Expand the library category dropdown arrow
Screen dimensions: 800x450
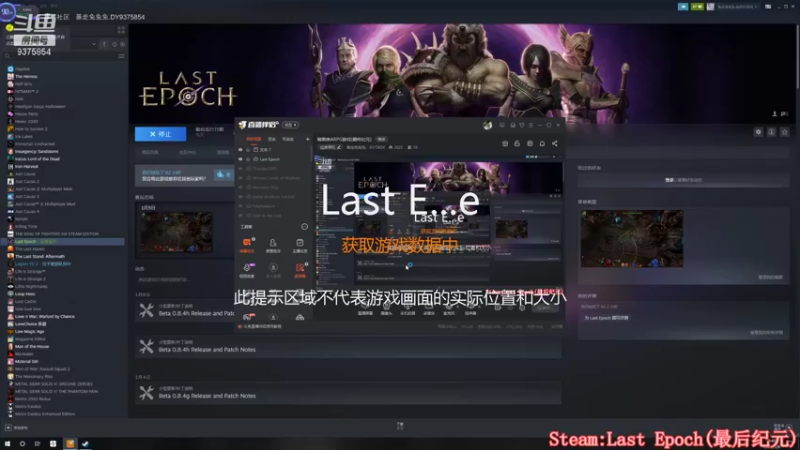pos(94,44)
